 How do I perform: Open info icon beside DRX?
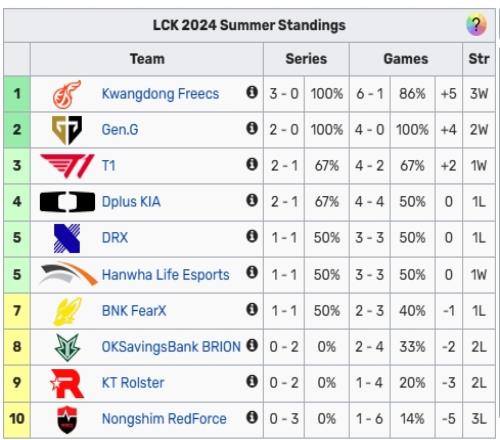click(252, 236)
